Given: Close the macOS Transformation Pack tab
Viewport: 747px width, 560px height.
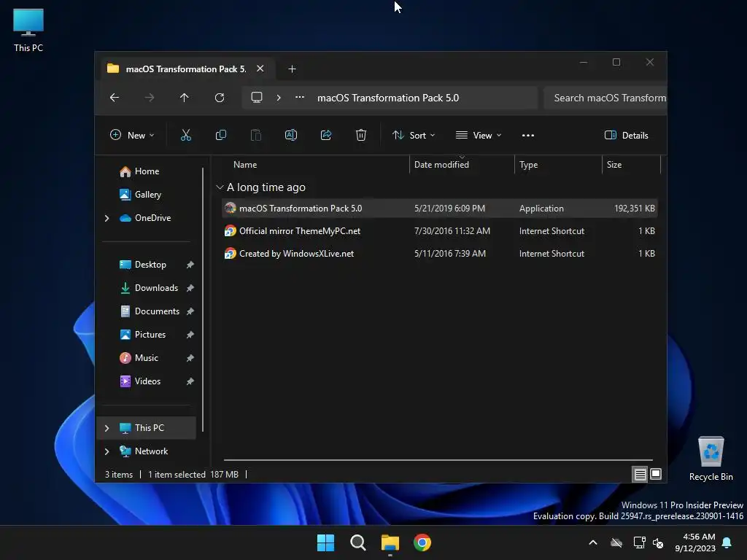Looking at the screenshot, I should pyautogui.click(x=260, y=69).
